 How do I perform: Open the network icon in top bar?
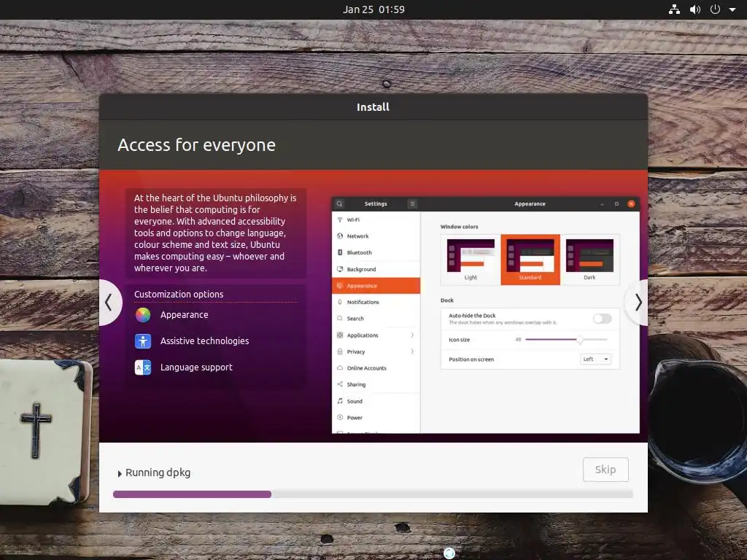(x=674, y=9)
